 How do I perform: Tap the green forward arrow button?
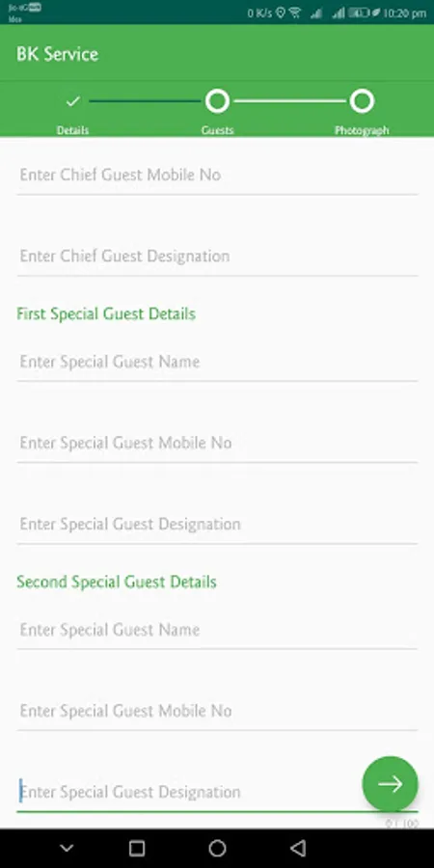pos(390,784)
